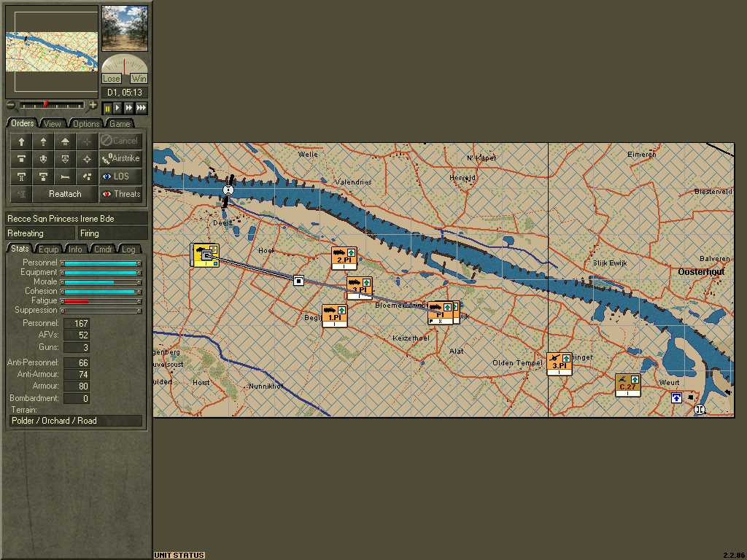The image size is (747, 560).
Task: Click the overview minimap
Action: 52,52
